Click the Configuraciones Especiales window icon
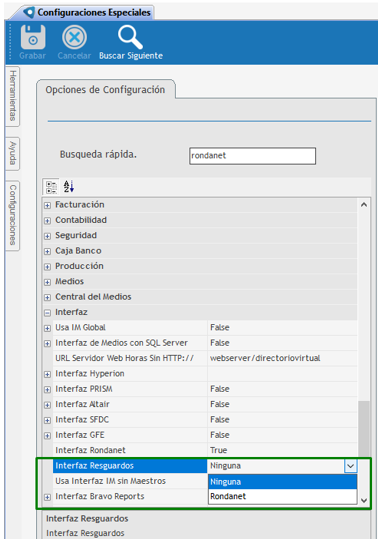The width and height of the screenshot is (378, 539). coord(29,12)
